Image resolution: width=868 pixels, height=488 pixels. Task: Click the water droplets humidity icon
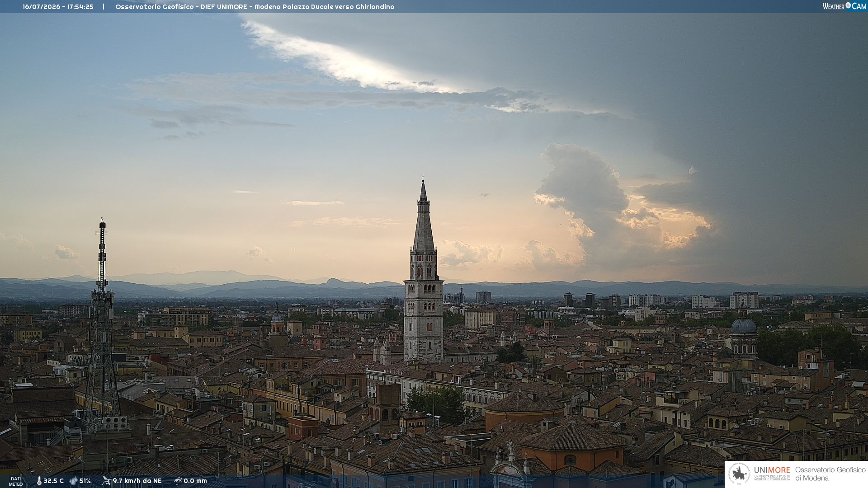click(x=73, y=481)
